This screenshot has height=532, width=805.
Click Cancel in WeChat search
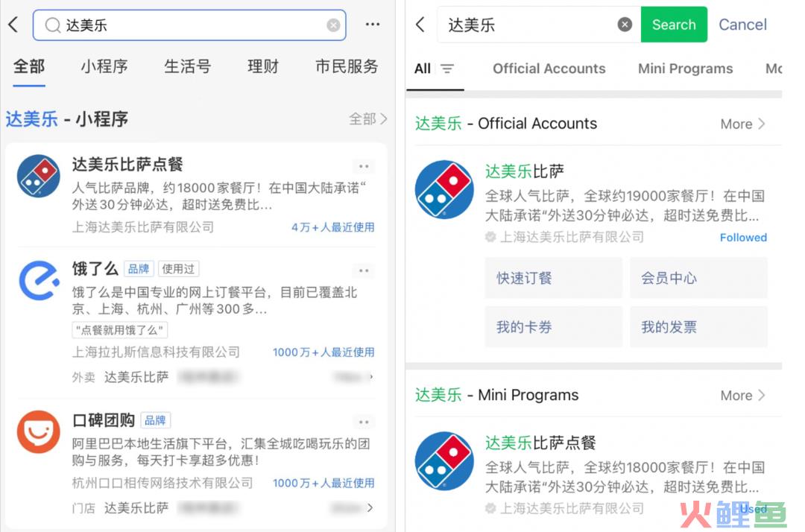742,25
